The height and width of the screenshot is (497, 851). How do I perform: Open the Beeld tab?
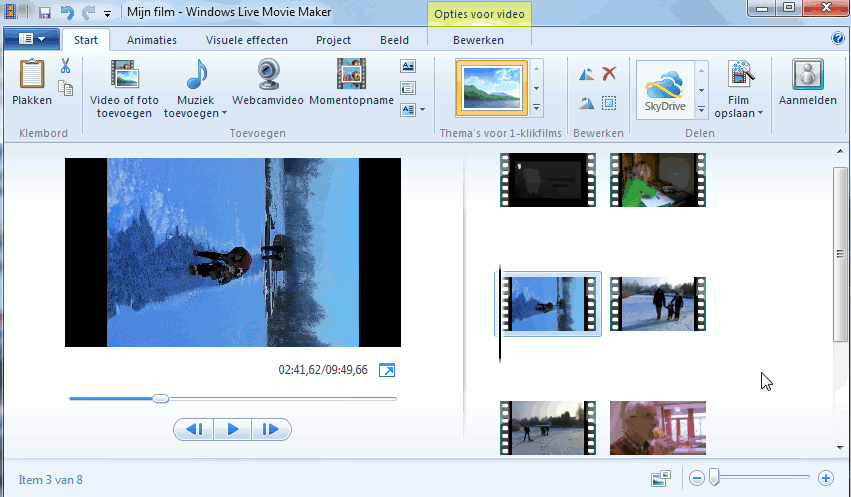[395, 40]
